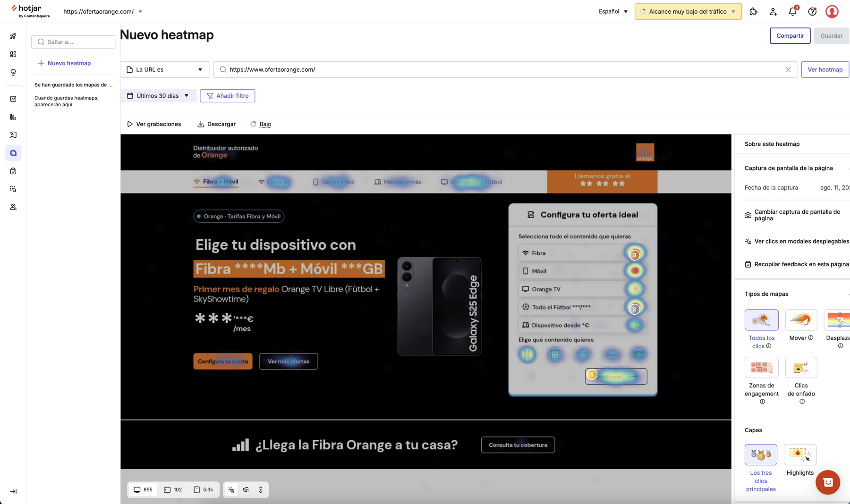Click Móviles y más tab in heatmap preview
This screenshot has height=504, width=850.
coord(398,182)
